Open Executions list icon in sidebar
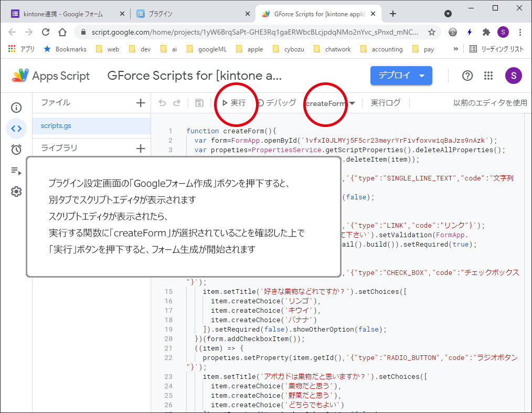Screen dimensions: 532x413 16,171
